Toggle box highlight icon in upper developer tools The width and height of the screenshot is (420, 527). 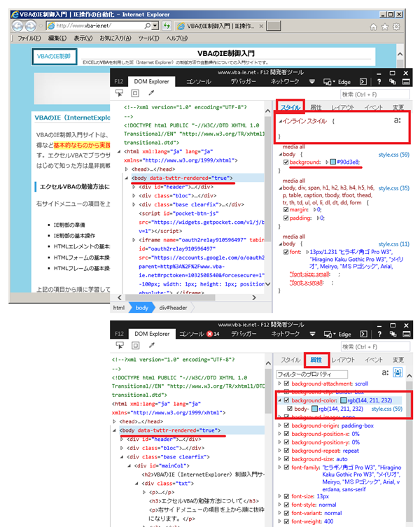tap(135, 93)
